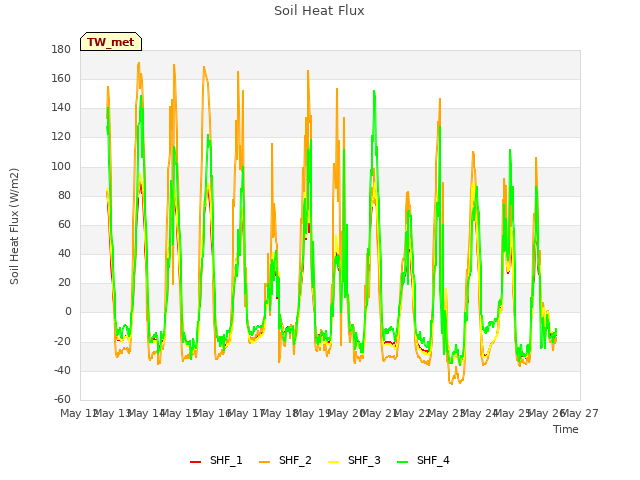Click the 140 y-axis tick label
This screenshot has width=640, height=480.
[61, 108]
